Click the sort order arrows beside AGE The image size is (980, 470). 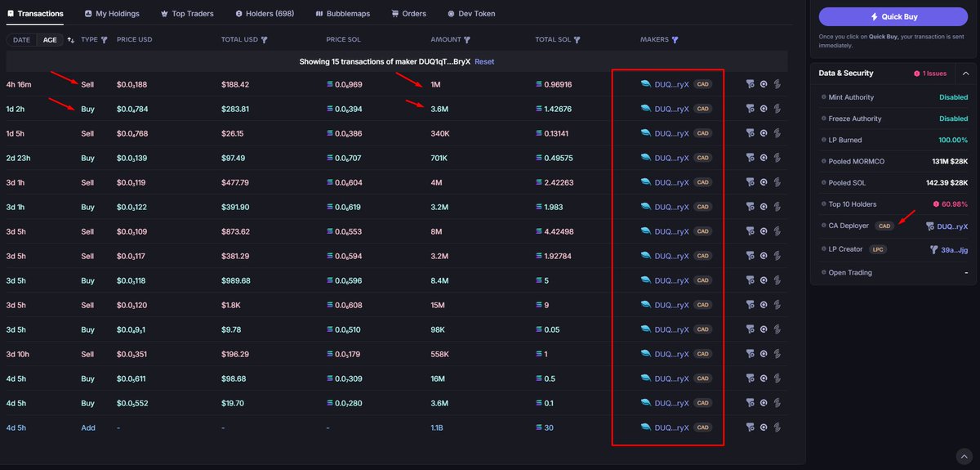coord(71,39)
